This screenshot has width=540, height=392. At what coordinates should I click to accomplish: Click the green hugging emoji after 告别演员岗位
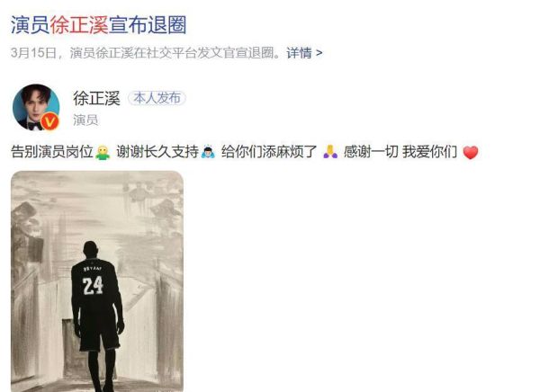click(x=103, y=153)
